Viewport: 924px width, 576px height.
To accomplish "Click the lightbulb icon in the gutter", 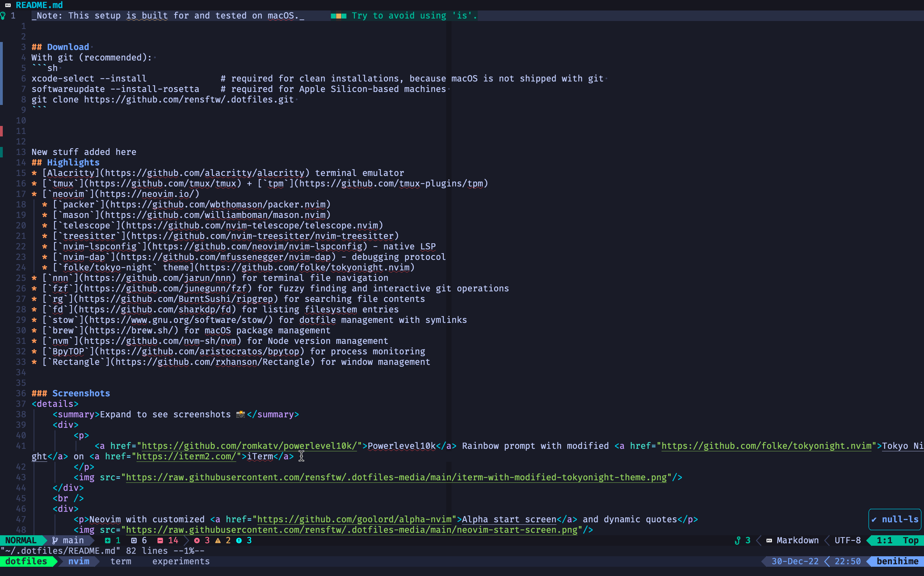I will pyautogui.click(x=3, y=16).
